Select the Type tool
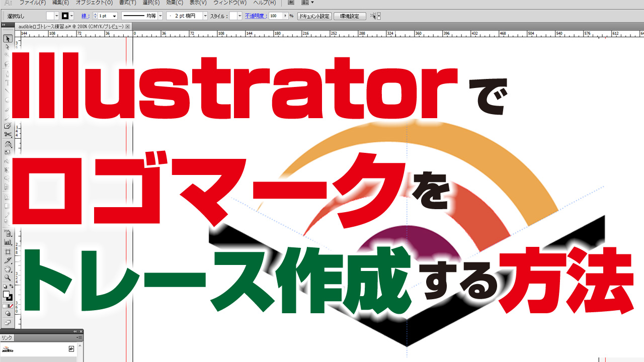Image resolution: width=644 pixels, height=362 pixels. tap(8, 82)
